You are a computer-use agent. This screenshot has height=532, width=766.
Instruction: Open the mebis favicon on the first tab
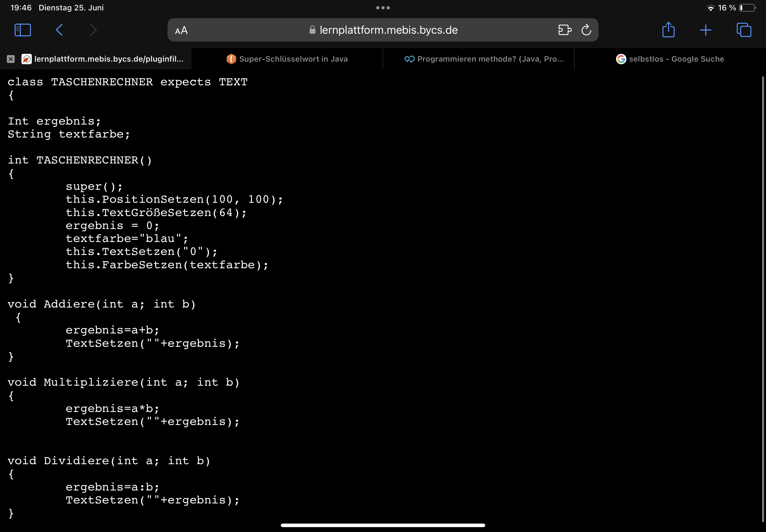click(x=27, y=59)
